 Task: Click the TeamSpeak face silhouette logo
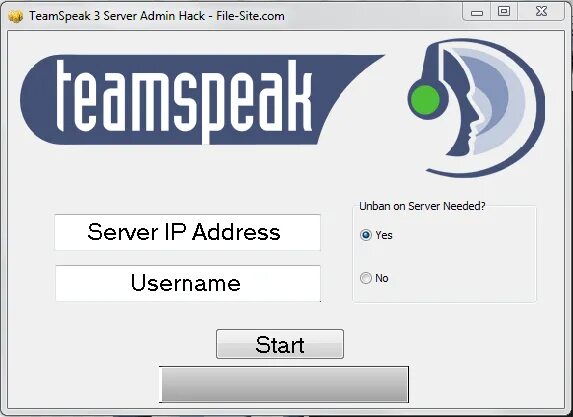[x=477, y=108]
